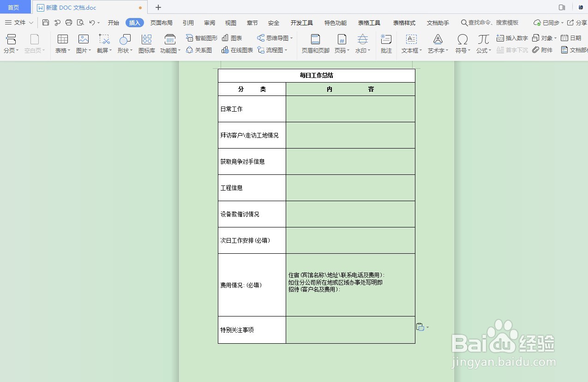The height and width of the screenshot is (382, 588).
Task: Switch to the 表格工具 tab
Action: (369, 23)
